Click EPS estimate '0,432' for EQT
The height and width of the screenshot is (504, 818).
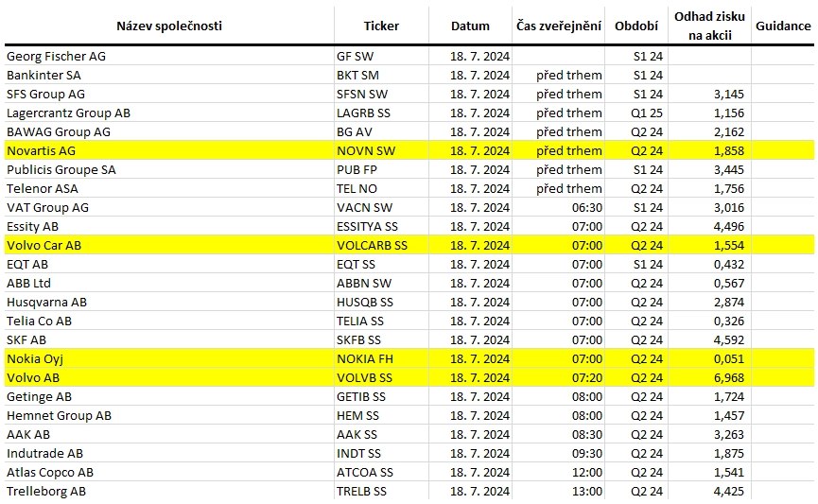click(x=729, y=264)
